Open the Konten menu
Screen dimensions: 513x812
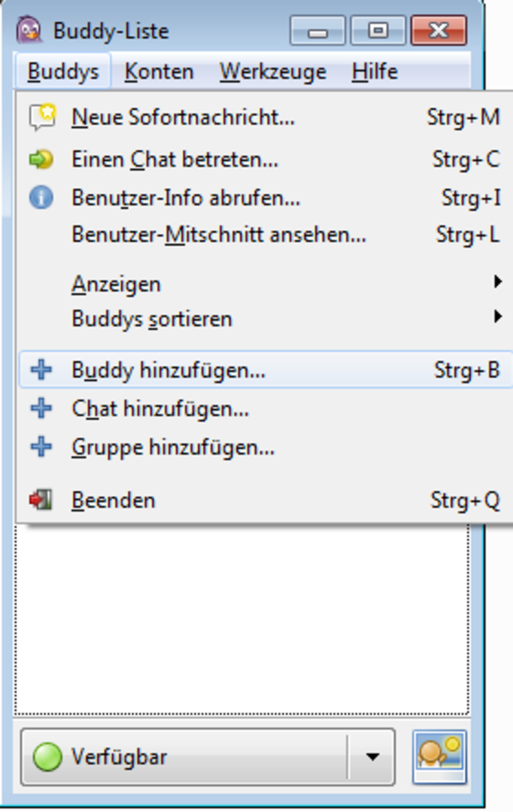click(x=159, y=71)
